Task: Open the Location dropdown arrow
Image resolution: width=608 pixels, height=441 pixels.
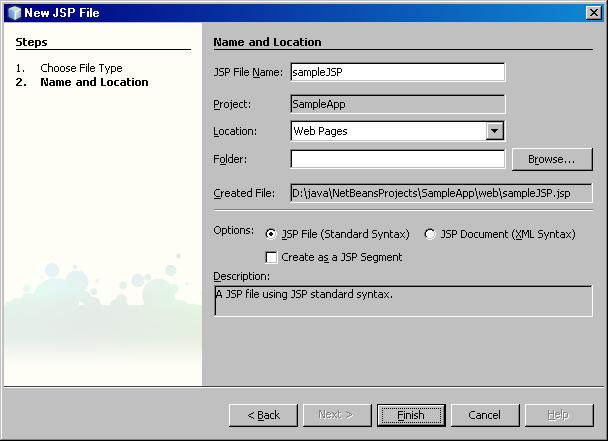Action: click(494, 131)
